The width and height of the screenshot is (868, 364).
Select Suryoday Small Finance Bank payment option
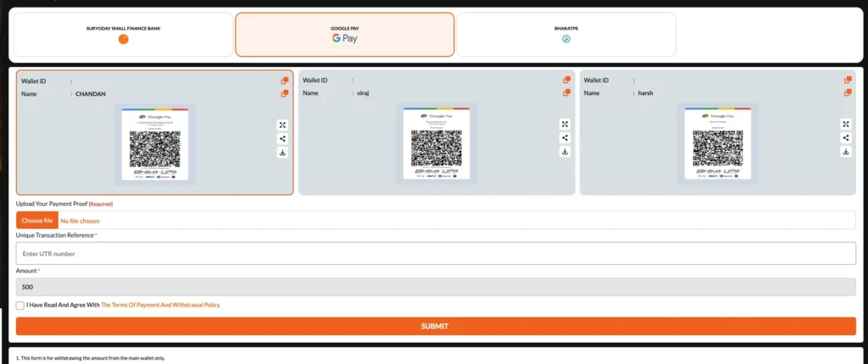[124, 34]
